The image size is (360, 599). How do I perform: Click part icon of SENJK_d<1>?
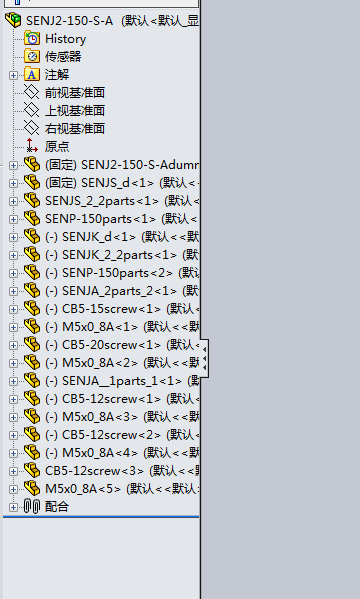point(32,236)
